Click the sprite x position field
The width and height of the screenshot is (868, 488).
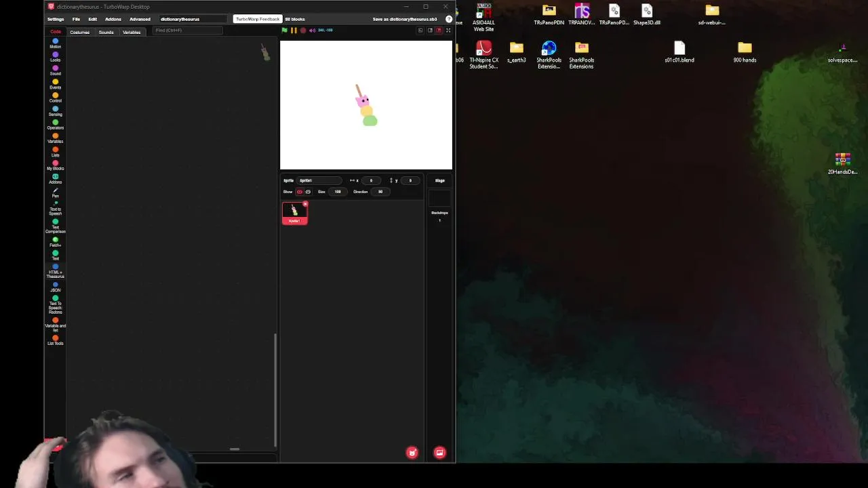point(371,180)
